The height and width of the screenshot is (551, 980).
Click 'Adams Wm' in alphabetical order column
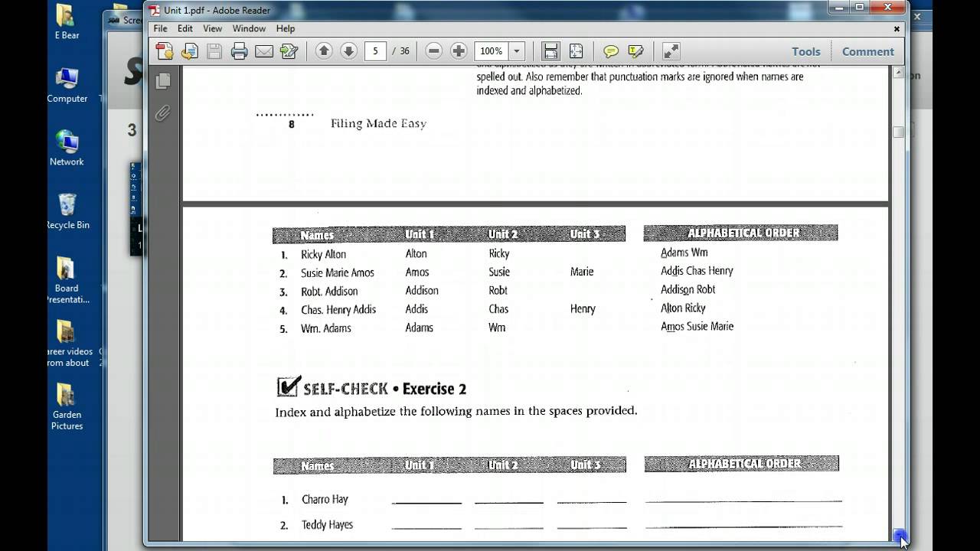(x=684, y=252)
